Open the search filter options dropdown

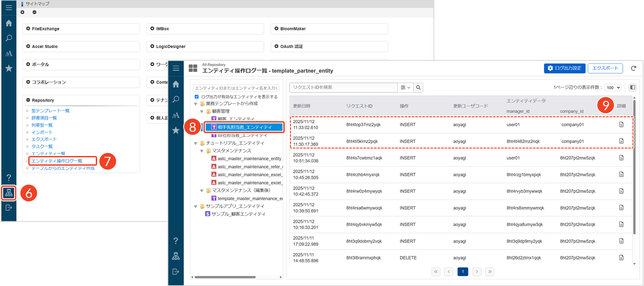[405, 88]
